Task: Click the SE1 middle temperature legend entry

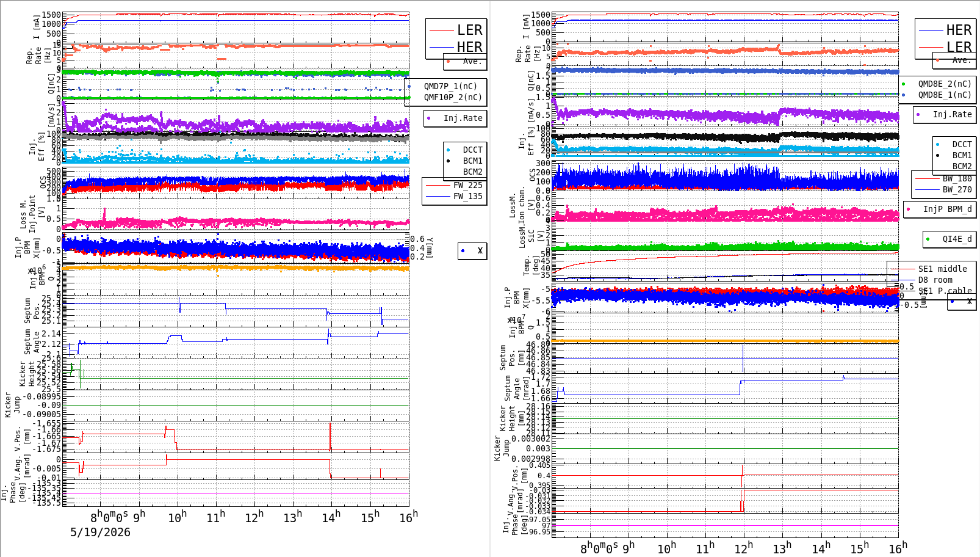Action: 942,269
